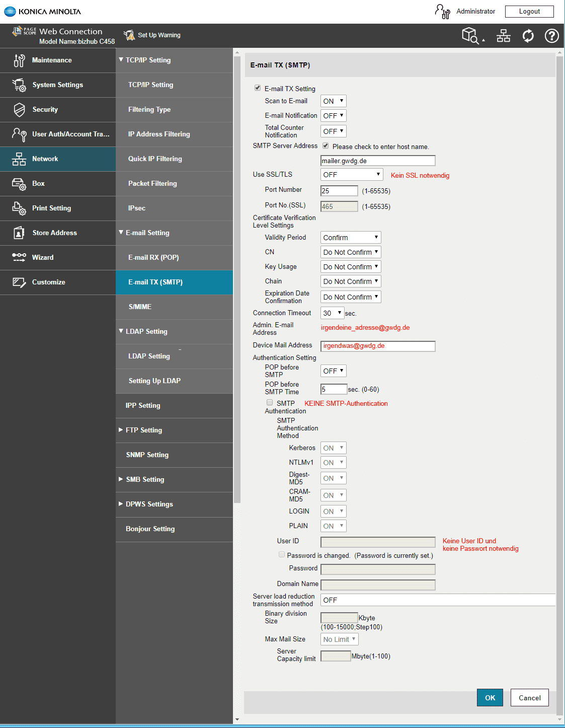Viewport: 565px width, 728px height.
Task: Enable the SMTP Authentication checkbox
Action: point(270,403)
